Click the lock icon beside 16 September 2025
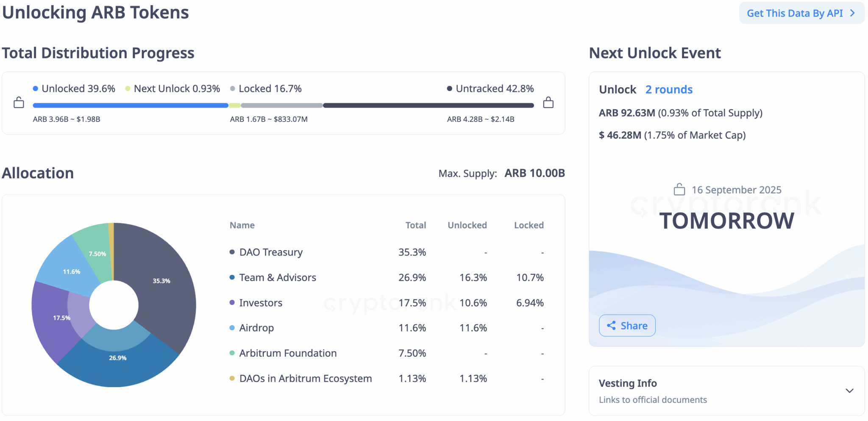Image resolution: width=868 pixels, height=421 pixels. pos(679,189)
